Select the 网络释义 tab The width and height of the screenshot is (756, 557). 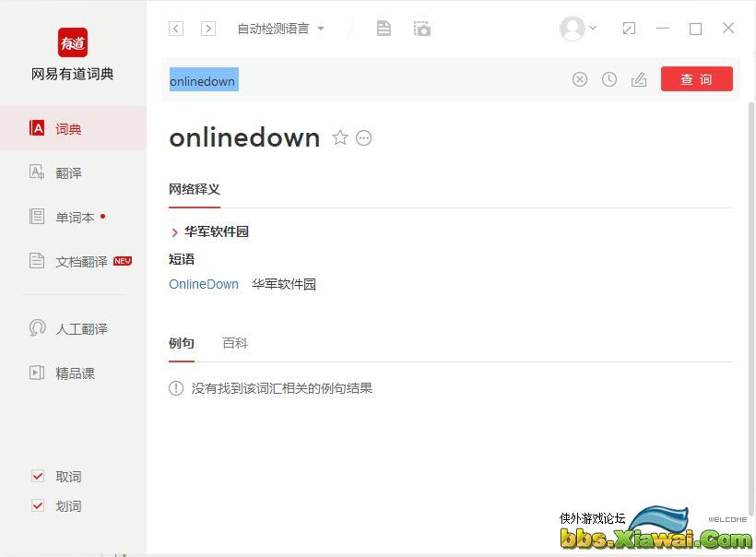click(195, 190)
